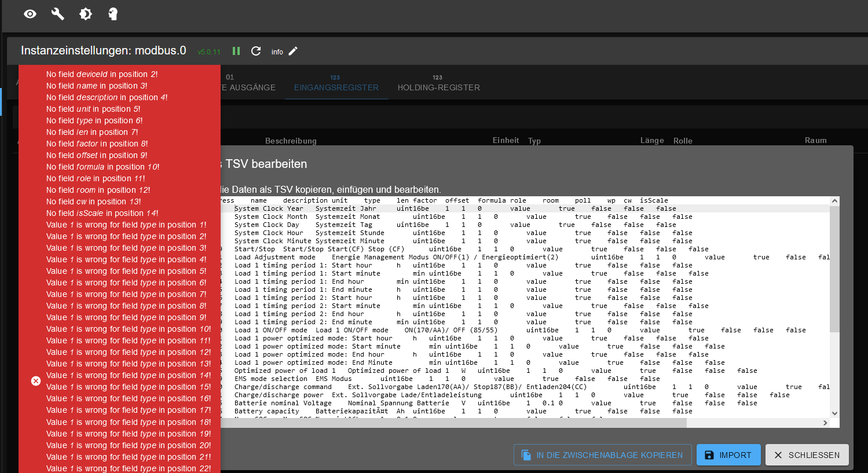Pause the modbus.0 instance
Viewport: 868px width, 473px height.
point(236,51)
